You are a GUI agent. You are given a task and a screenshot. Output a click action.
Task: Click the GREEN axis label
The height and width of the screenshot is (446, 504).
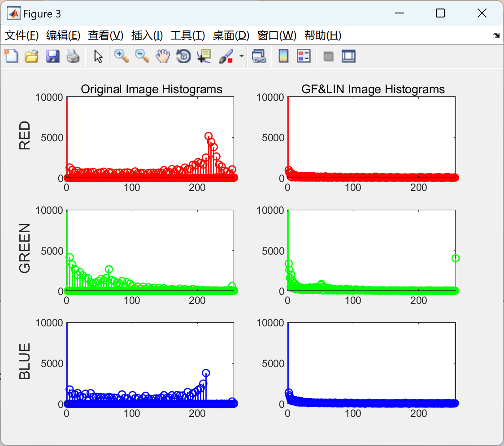pos(25,248)
